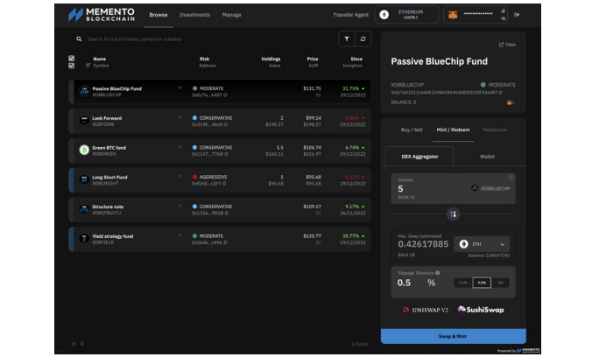This screenshot has width=599, height=364.
Task: Toggle the top checkbox beside Name header
Action: pos(72,59)
